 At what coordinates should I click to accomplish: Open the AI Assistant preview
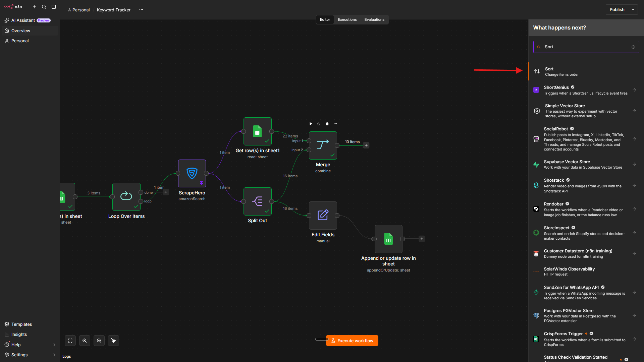(30, 20)
